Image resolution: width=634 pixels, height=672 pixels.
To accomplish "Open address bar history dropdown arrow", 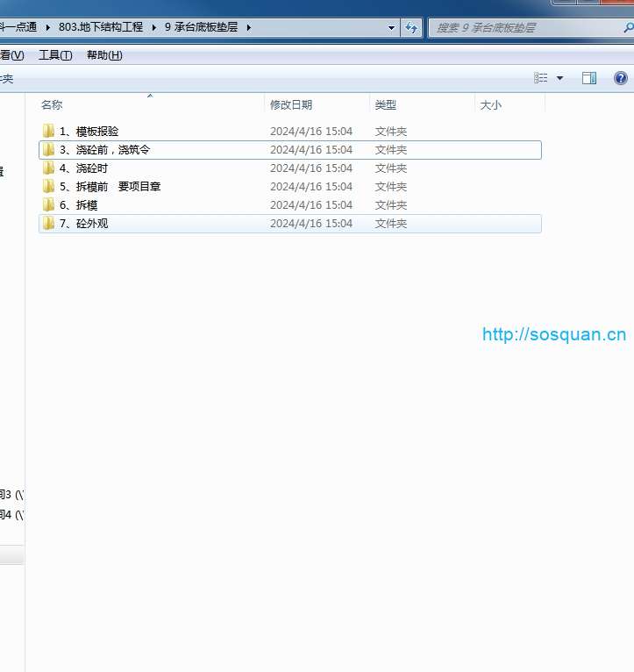I will (391, 27).
